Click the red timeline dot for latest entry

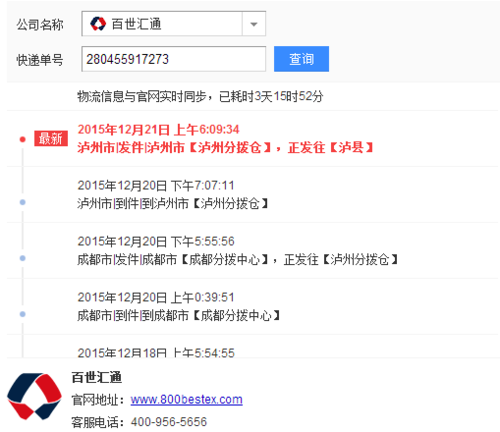22,139
